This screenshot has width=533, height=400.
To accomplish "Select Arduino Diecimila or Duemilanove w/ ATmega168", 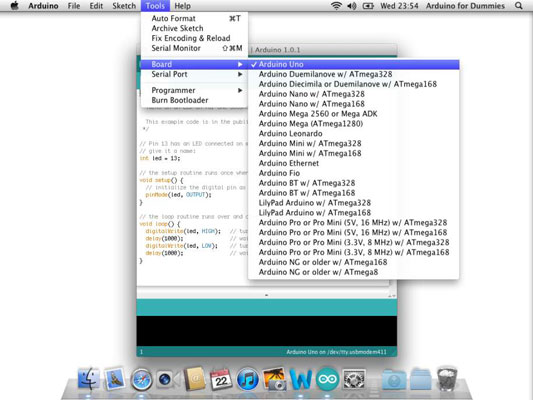I will 354,84.
